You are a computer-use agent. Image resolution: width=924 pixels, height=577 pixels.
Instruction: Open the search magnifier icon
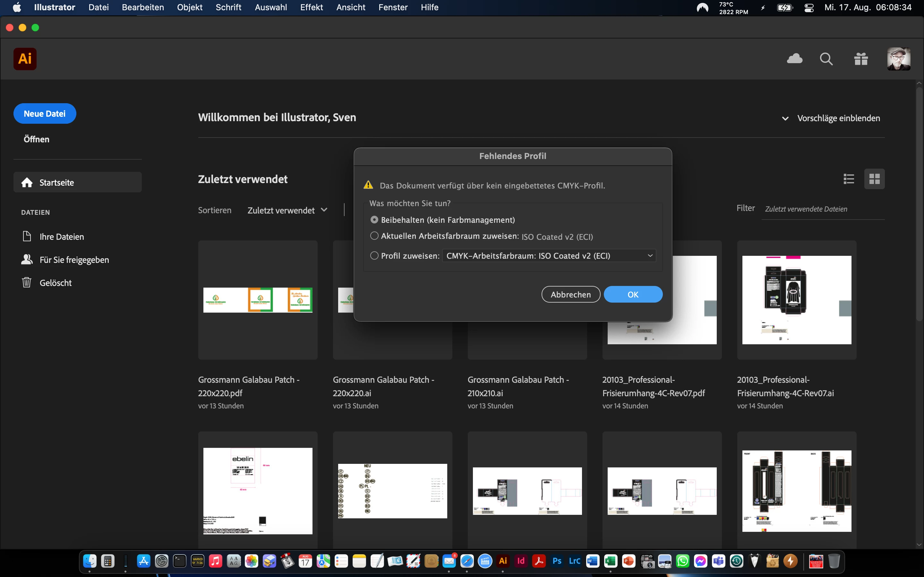(x=826, y=59)
